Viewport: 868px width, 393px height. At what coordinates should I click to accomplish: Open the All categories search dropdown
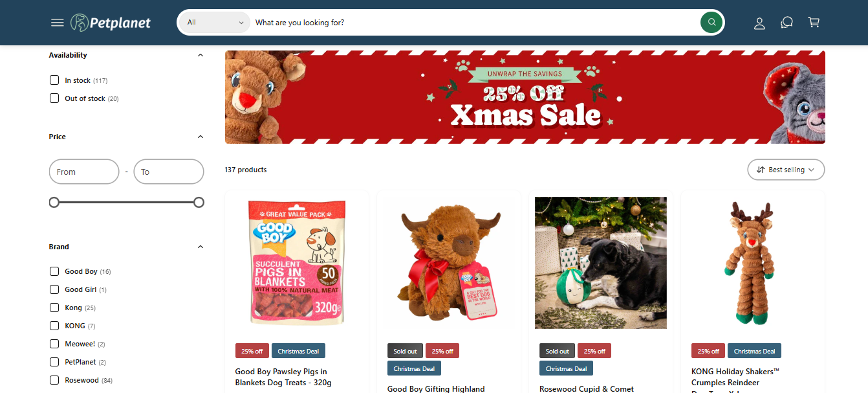[x=215, y=23]
